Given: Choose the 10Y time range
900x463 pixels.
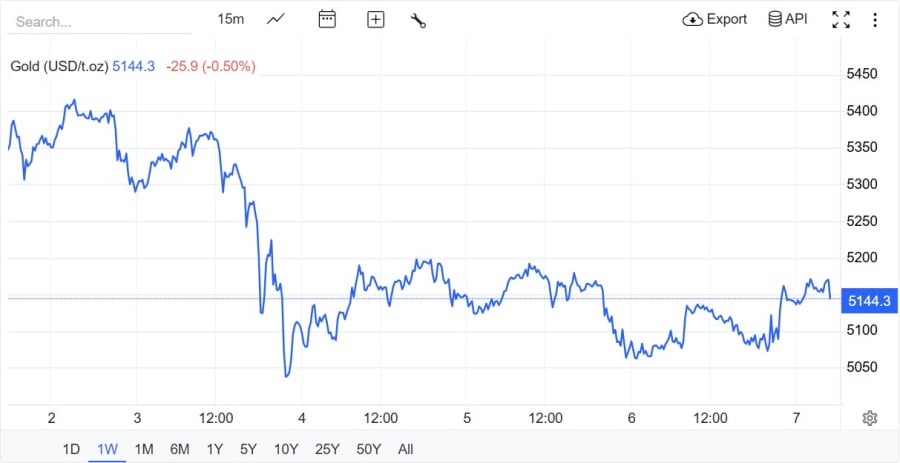Looking at the screenshot, I should (x=285, y=449).
